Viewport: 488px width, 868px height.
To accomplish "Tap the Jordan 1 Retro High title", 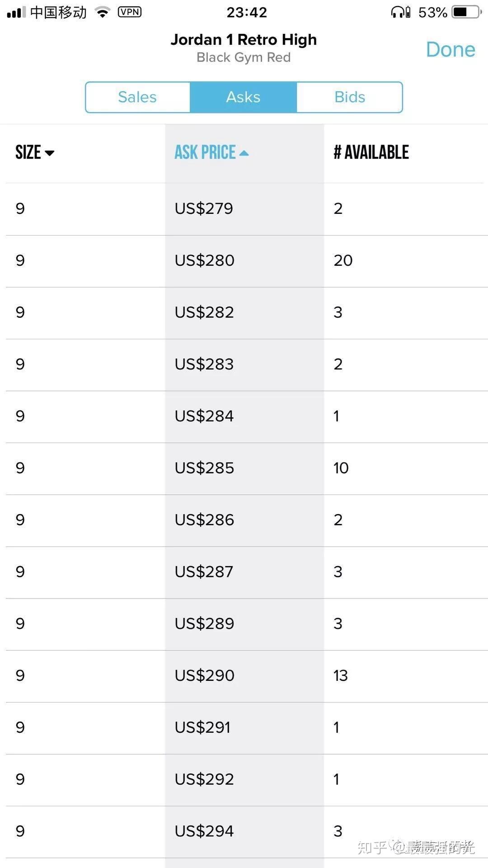I will coord(244,40).
